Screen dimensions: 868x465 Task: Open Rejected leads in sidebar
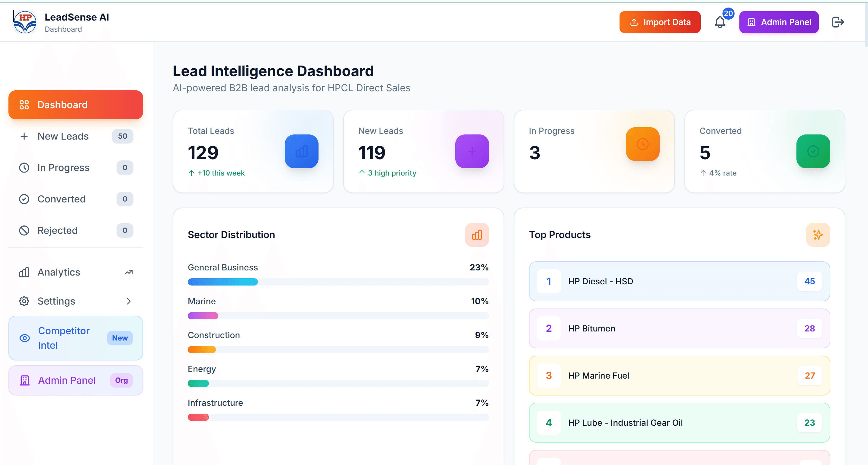[75, 230]
